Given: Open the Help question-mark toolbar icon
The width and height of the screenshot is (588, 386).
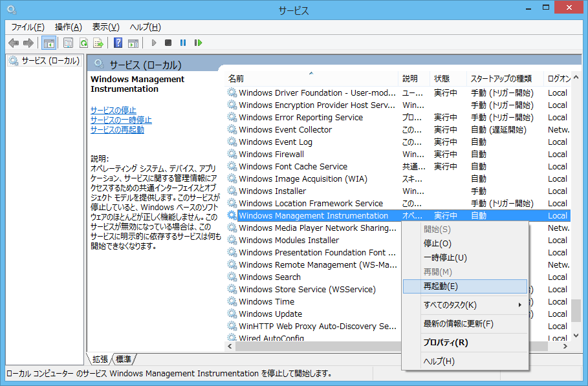Looking at the screenshot, I should pyautogui.click(x=118, y=43).
